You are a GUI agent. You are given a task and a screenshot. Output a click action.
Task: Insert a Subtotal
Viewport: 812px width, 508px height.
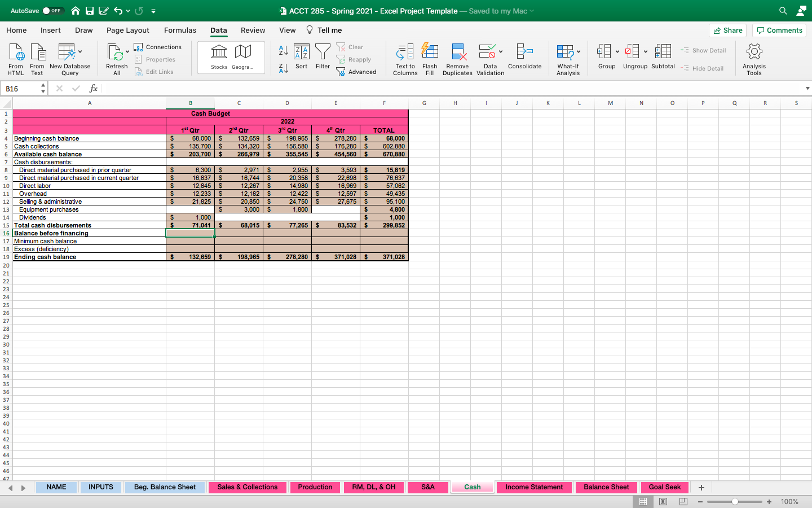pyautogui.click(x=663, y=58)
